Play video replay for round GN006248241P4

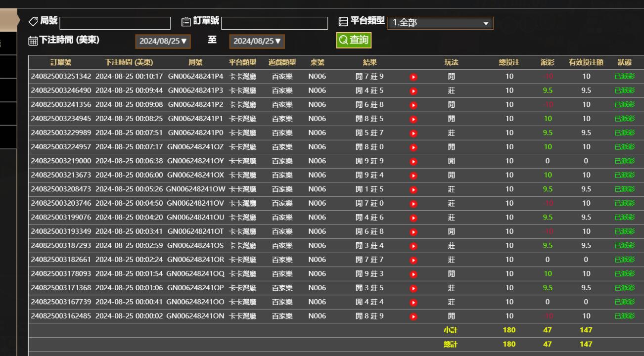tap(414, 77)
